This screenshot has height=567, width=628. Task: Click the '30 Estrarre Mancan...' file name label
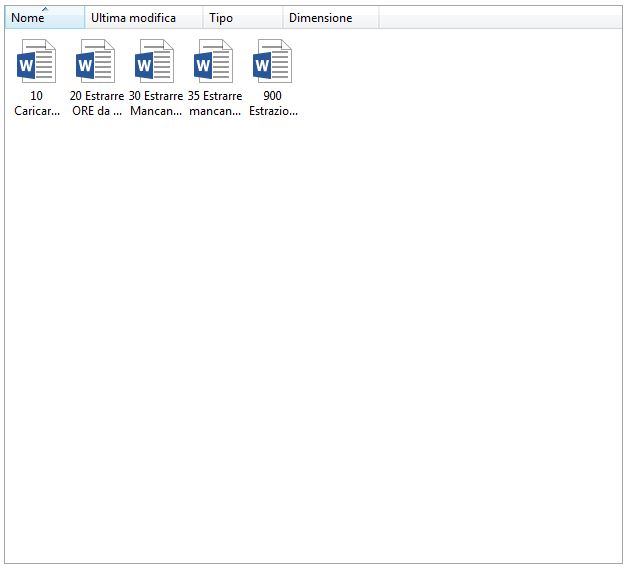tap(156, 103)
